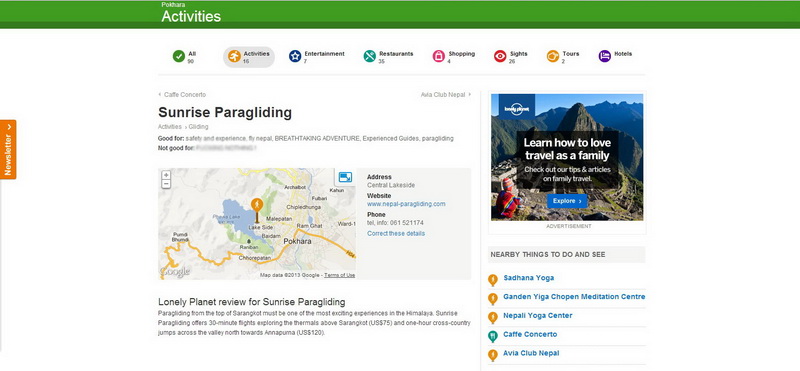Switch to the Activities tab
Viewport: 800px width, 371px height.
[x=249, y=57]
